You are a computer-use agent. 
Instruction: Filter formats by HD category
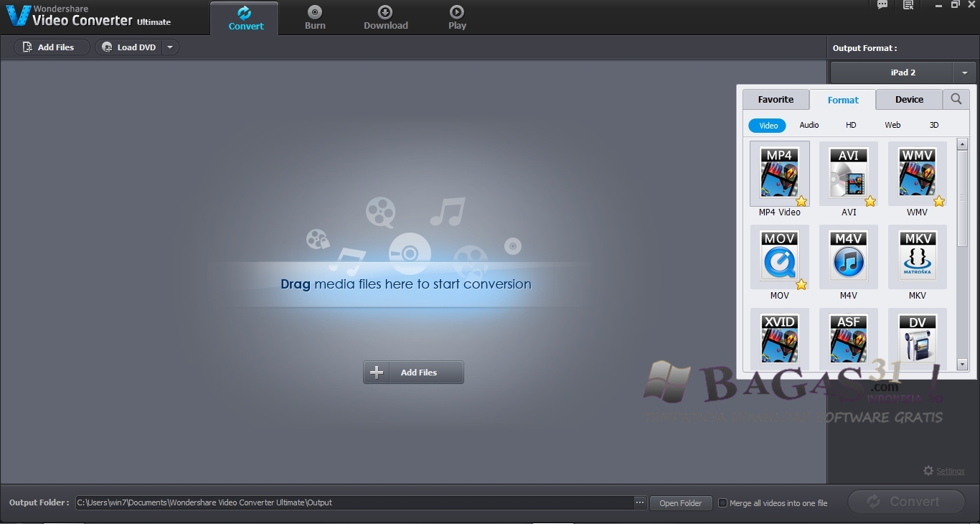[x=851, y=125]
